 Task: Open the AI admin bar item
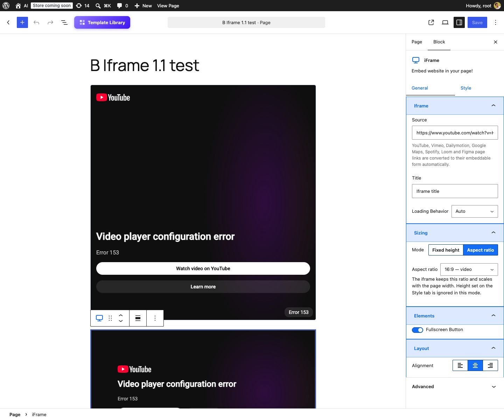tap(26, 6)
